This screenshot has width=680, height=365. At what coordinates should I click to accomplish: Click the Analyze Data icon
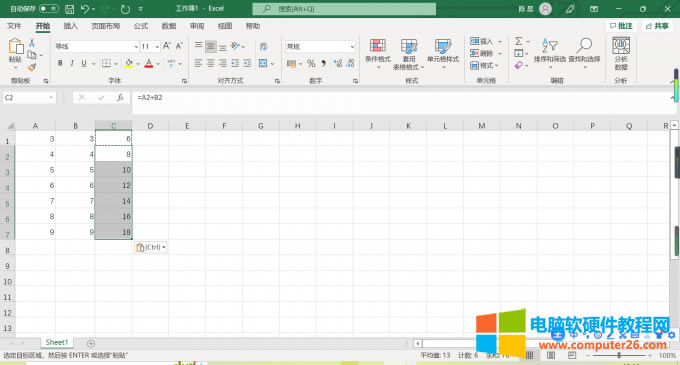[x=621, y=46]
